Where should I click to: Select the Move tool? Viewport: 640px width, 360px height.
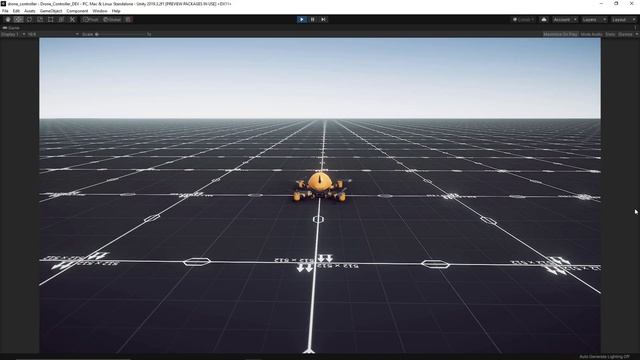(18, 20)
